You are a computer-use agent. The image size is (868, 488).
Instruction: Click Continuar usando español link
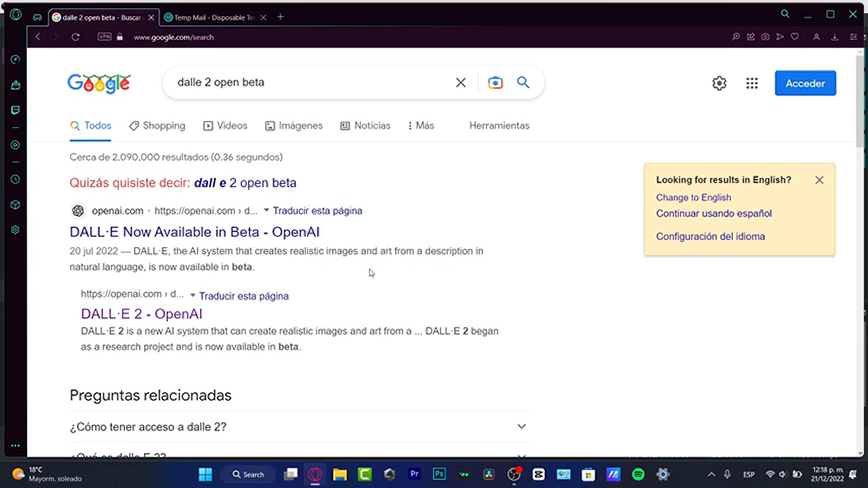click(714, 213)
